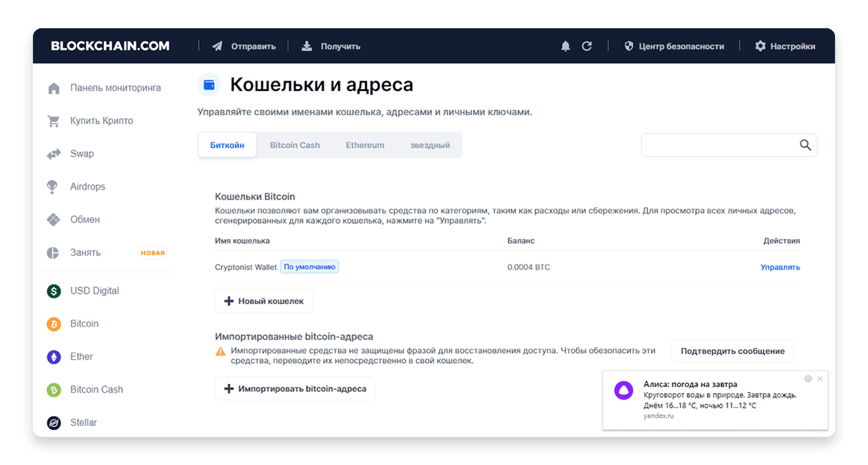Click the Имя кошелька column header
Image resolution: width=868 pixels, height=465 pixels.
point(242,241)
